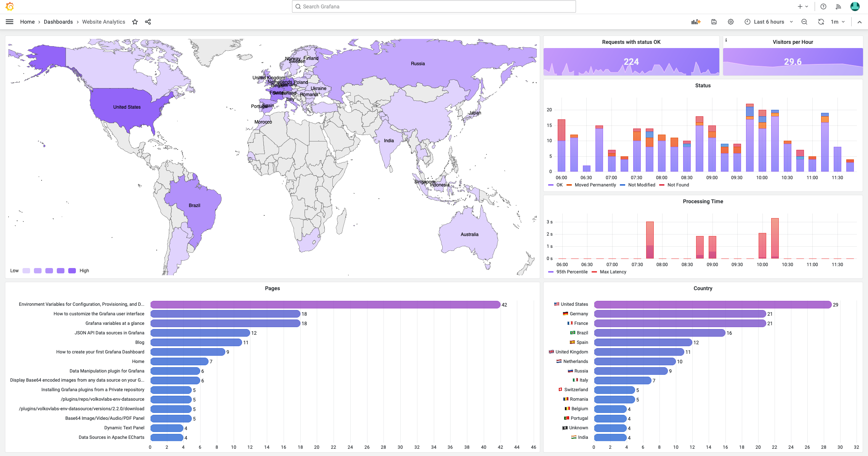Open the Processing Time panel title menu

pos(703,201)
